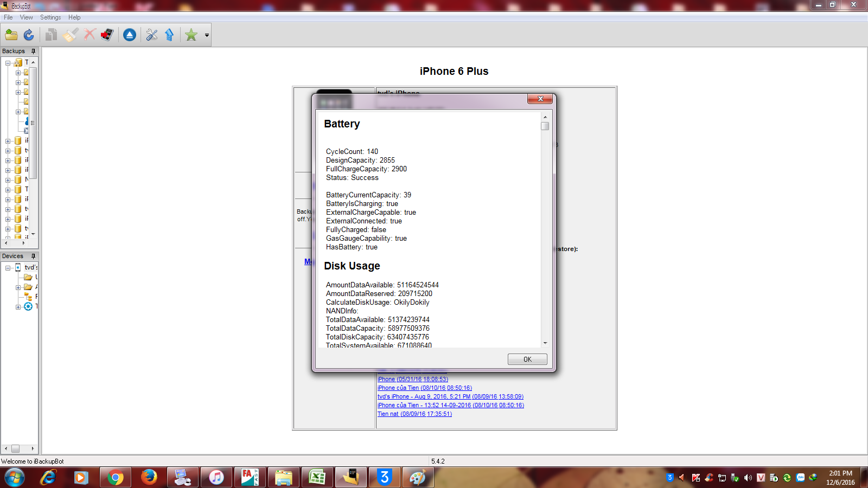Click the blue upward arrow toolbar icon
The height and width of the screenshot is (488, 868).
[x=169, y=35]
